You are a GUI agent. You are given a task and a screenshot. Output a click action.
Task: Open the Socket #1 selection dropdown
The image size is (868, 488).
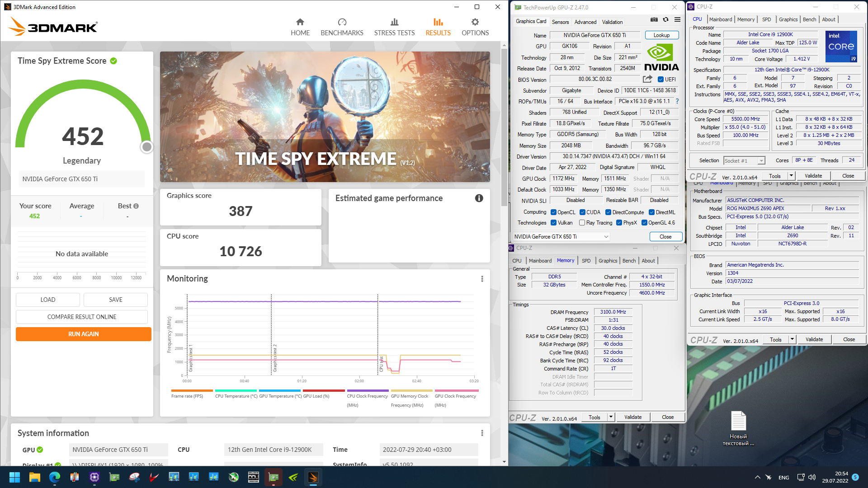(x=744, y=161)
